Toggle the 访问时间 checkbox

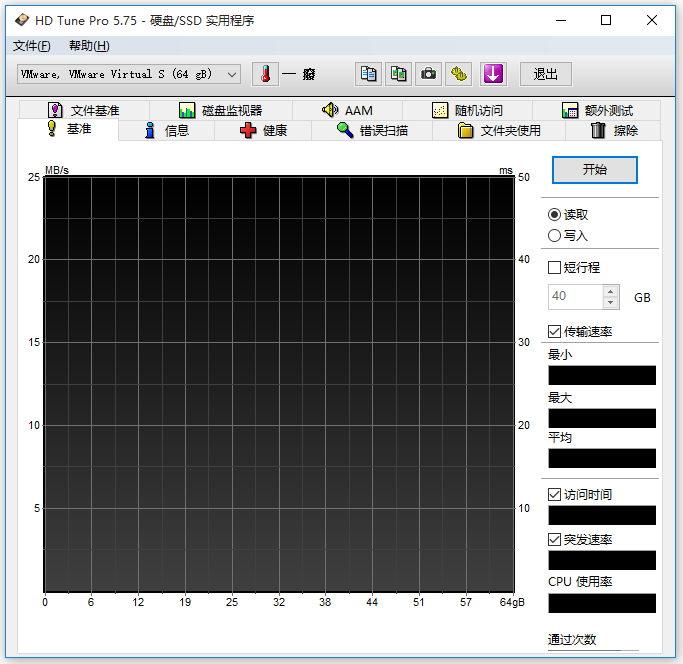point(555,495)
